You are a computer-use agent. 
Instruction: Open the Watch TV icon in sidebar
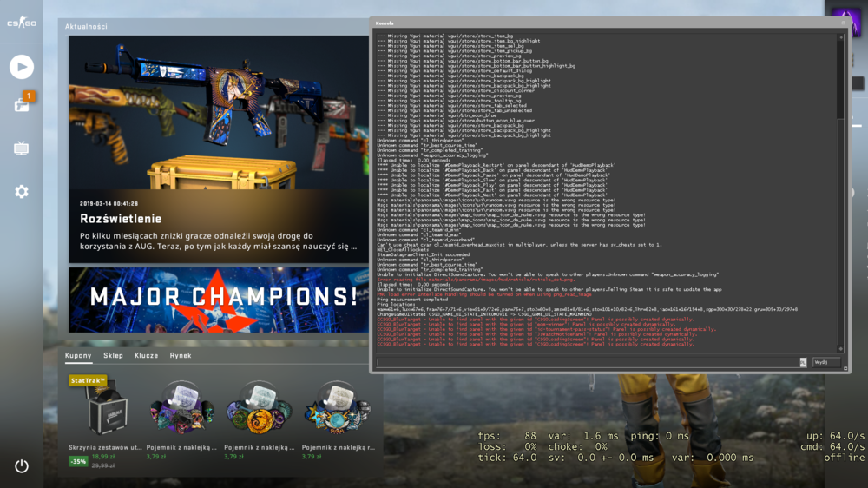(x=21, y=148)
